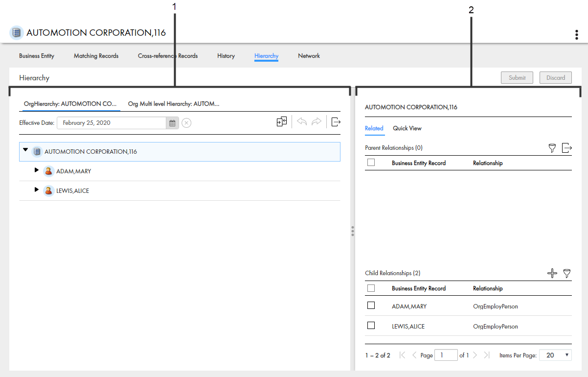The width and height of the screenshot is (588, 377).
Task: Collapse the AUTOMOTION CORPORATION,116 tree node
Action: (x=25, y=150)
